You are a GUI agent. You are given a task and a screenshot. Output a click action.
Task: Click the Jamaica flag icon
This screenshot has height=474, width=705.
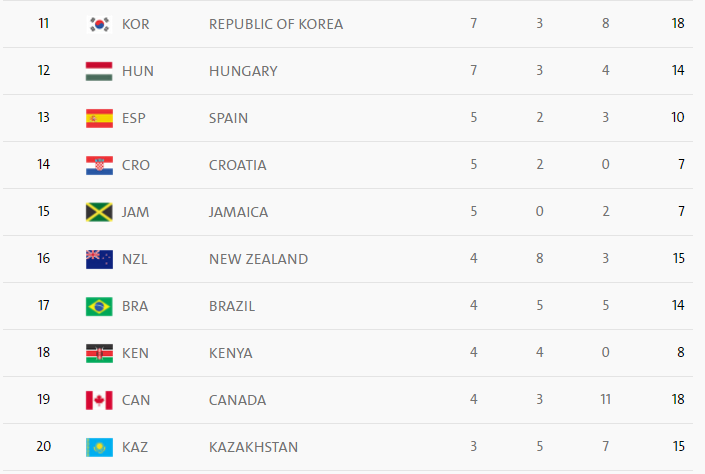click(99, 212)
